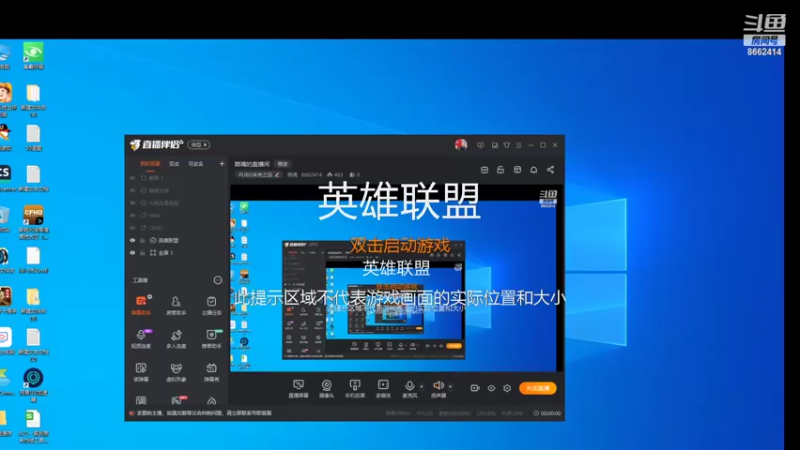Image resolution: width=800 pixels, height=450 pixels.
Task: Toggle eye visibility of NBA source
Action: tap(133, 215)
